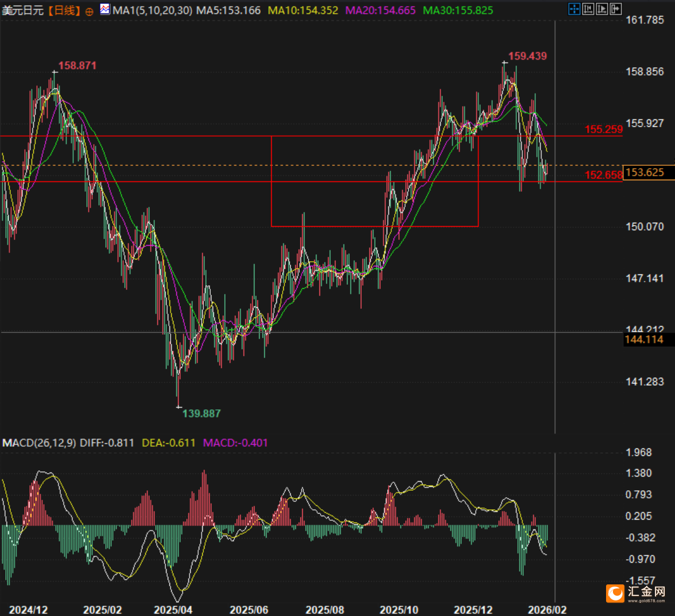Select the 152.658 red support line label
This screenshot has height=616, width=675.
(x=603, y=175)
